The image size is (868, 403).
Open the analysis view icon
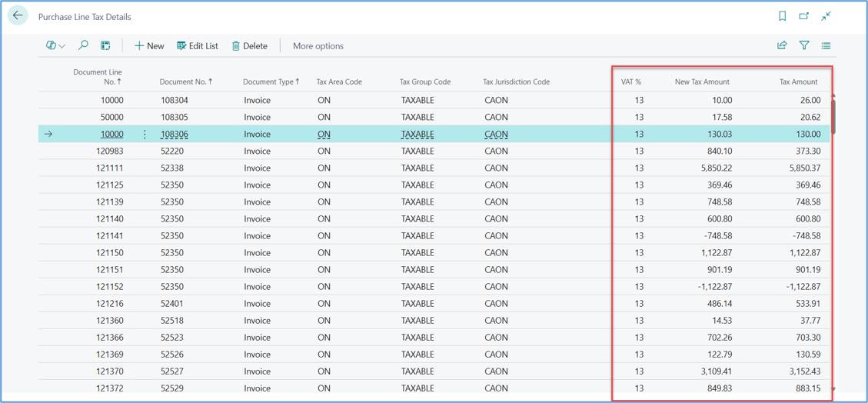105,46
